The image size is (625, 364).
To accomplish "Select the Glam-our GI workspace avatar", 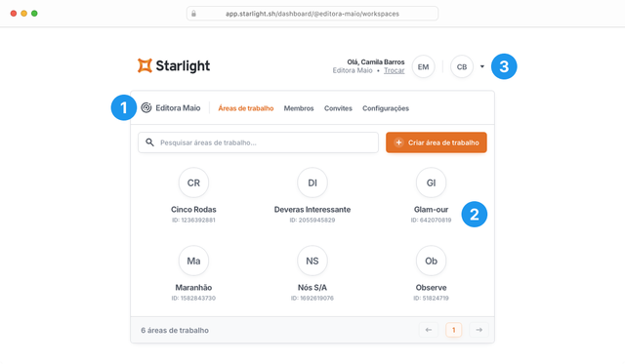I will pos(431,182).
